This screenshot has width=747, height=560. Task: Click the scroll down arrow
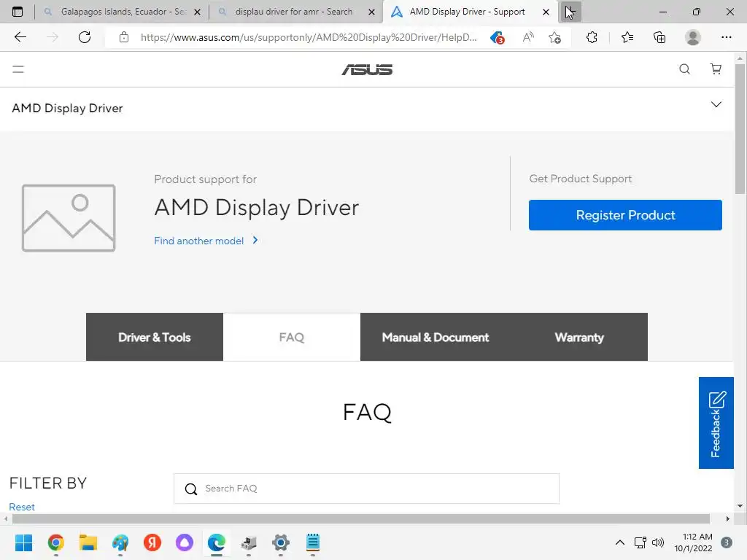pos(740,506)
